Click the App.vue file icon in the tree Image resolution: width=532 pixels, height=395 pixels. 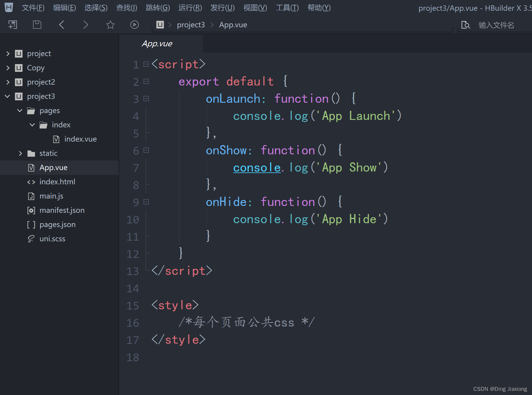click(x=31, y=168)
